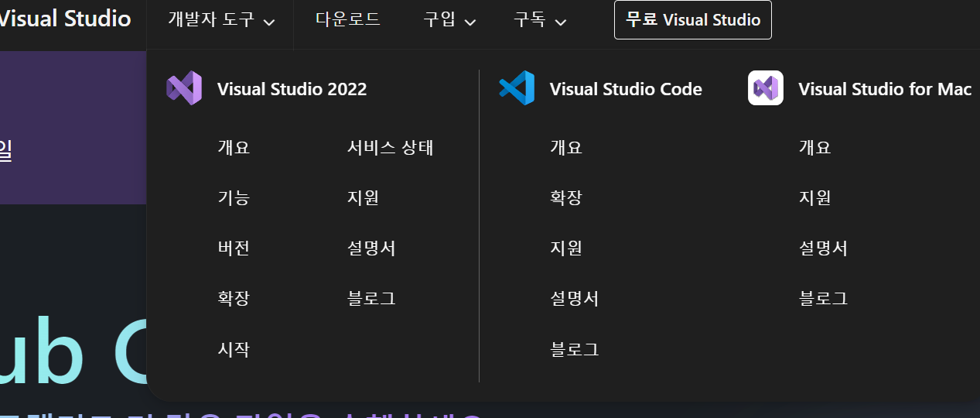Viewport: 980px width, 418px height.
Task: Open 블로그 under Visual Studio Code
Action: (575, 349)
